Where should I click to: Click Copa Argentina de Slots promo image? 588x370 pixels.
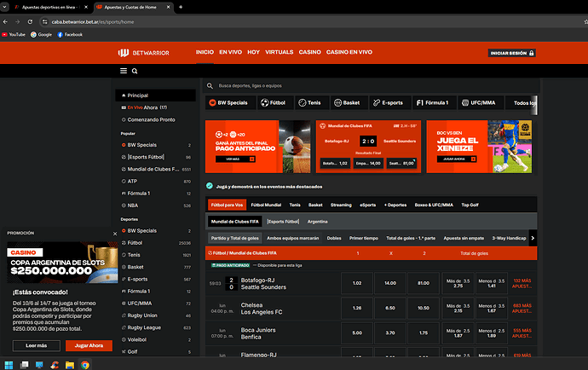click(x=62, y=263)
